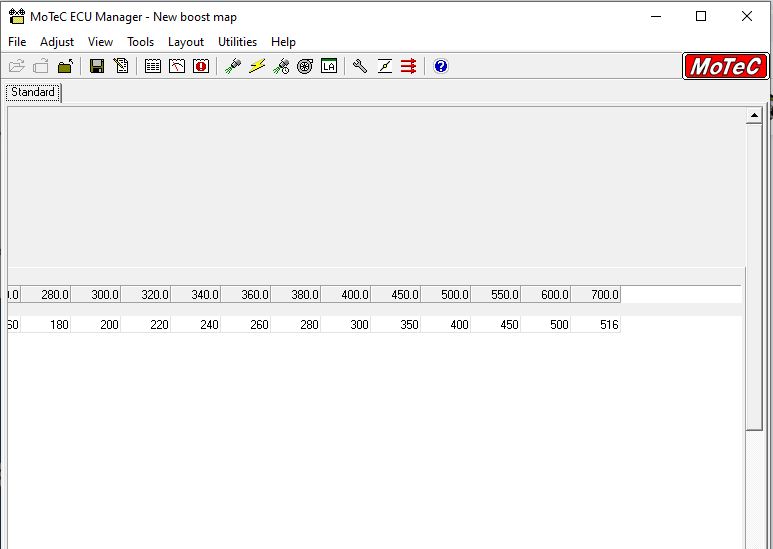The image size is (773, 549).
Task: Select the table cell with value 180
Action: 46,324
